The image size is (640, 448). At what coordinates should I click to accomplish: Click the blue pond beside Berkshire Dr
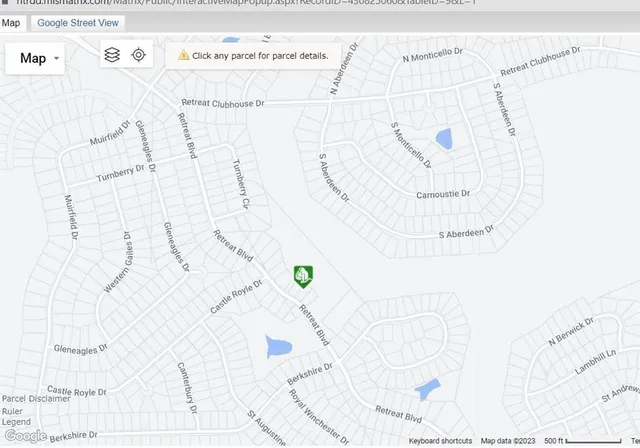pyautogui.click(x=427, y=387)
